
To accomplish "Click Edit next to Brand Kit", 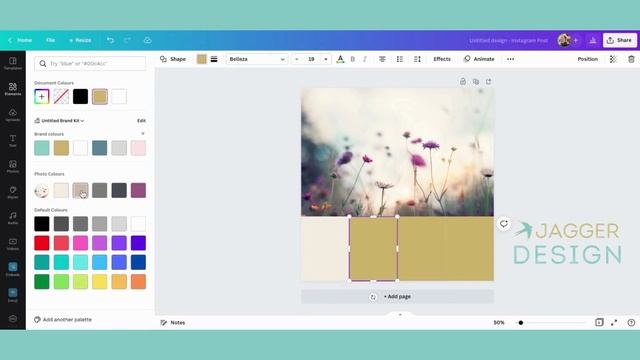I will pos(141,121).
